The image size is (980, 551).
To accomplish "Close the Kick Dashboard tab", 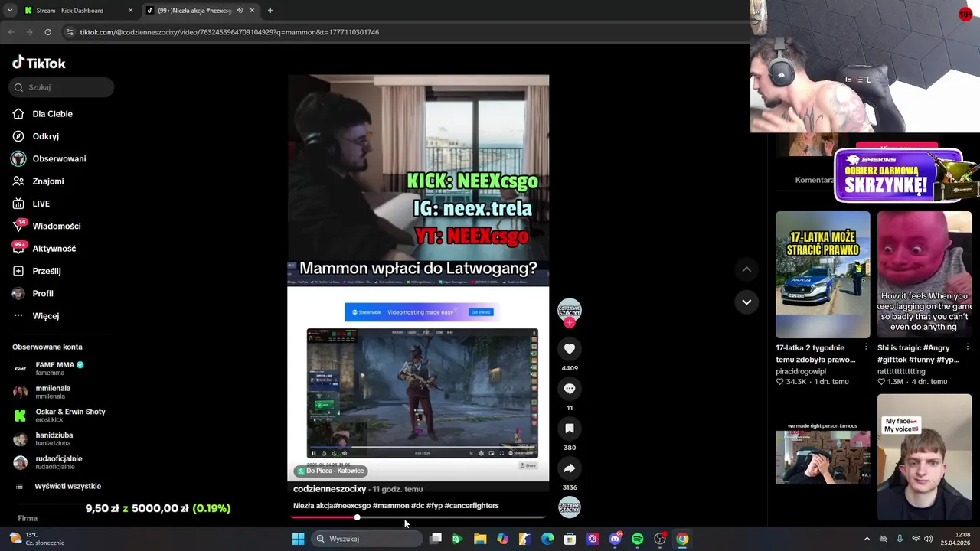I will click(x=130, y=11).
